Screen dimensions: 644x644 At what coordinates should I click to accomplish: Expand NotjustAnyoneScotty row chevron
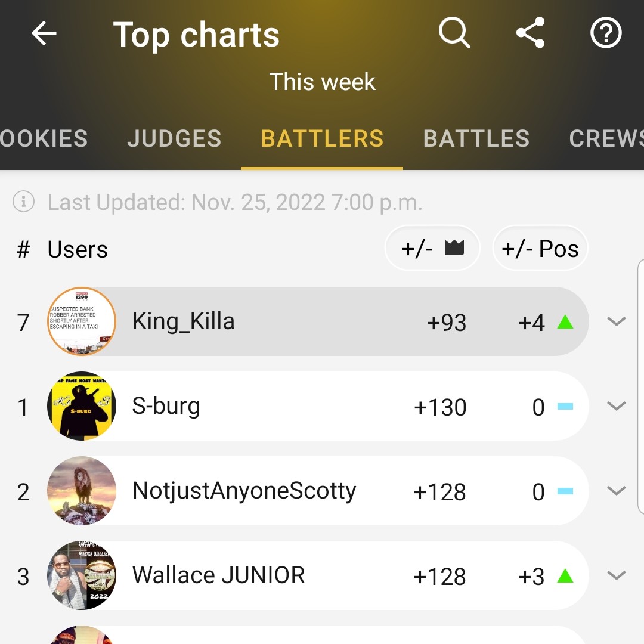pyautogui.click(x=617, y=491)
